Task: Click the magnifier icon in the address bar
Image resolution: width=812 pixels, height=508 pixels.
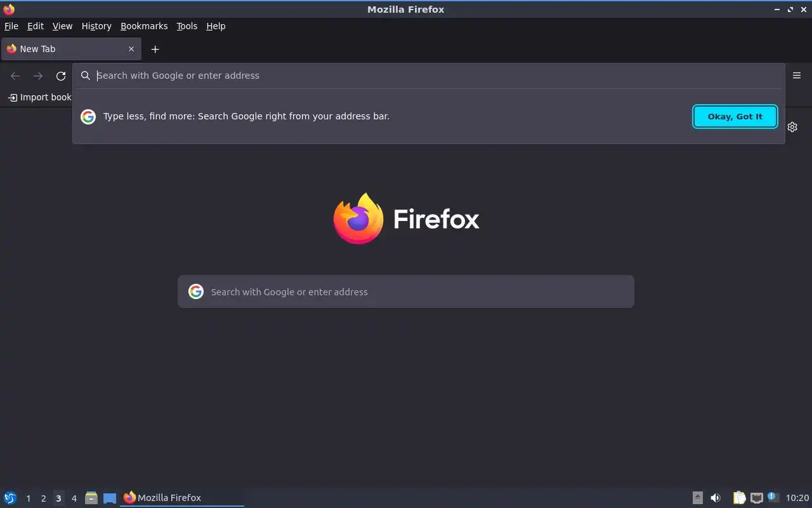Action: 86,76
